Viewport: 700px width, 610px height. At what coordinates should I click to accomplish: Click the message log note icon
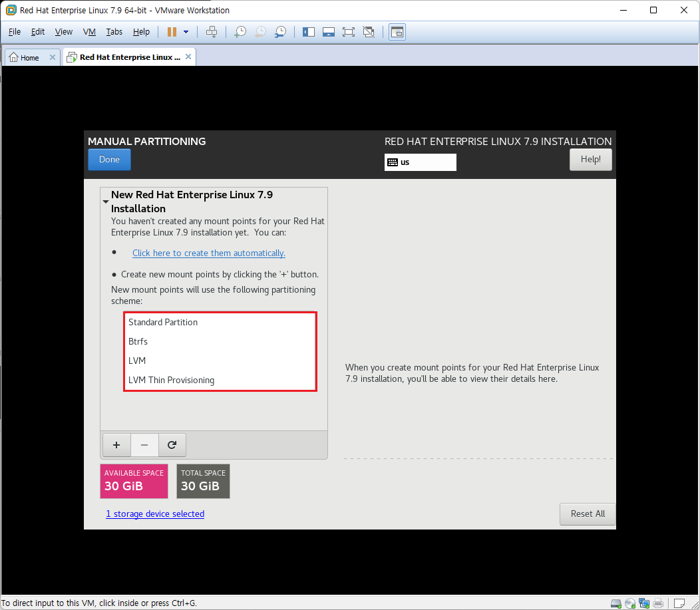click(x=679, y=604)
